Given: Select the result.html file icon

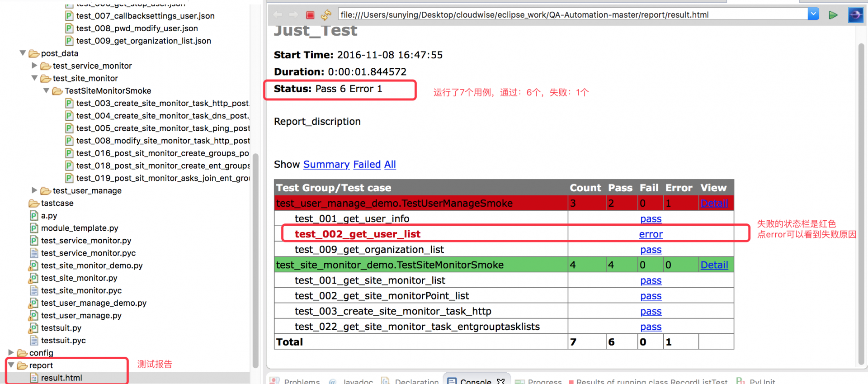Looking at the screenshot, I should pos(34,378).
